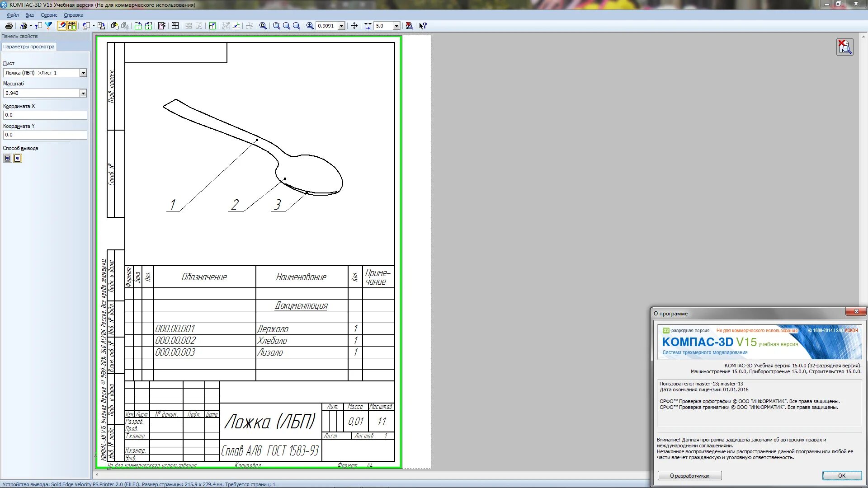Expand the Лист sheet dropdown
Screen dimensions: 868x488
click(83, 73)
